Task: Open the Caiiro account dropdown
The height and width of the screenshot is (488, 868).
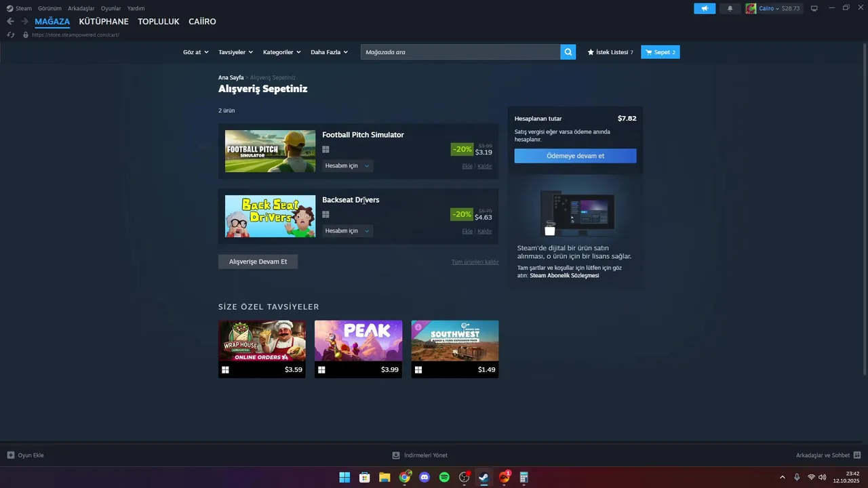Action: point(774,9)
